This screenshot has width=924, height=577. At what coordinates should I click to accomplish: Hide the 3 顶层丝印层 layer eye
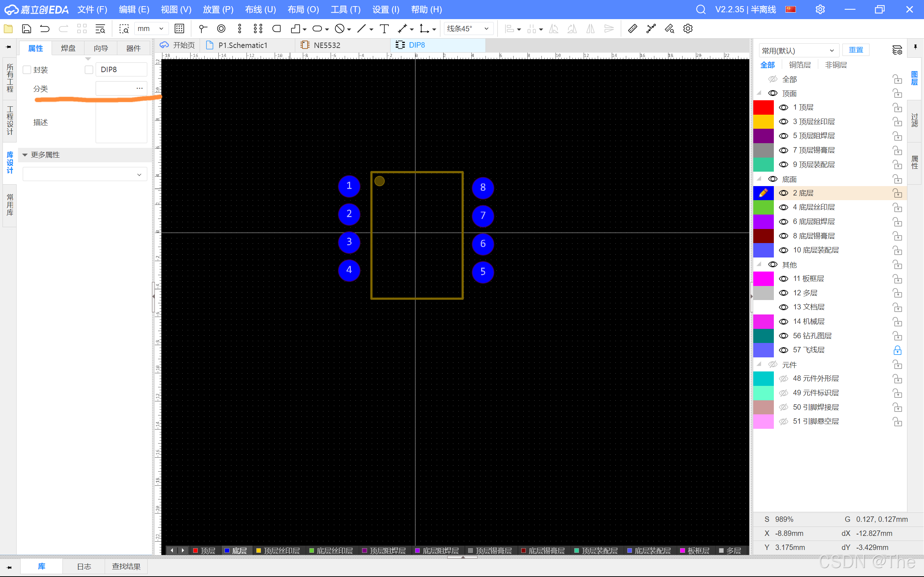click(x=784, y=122)
